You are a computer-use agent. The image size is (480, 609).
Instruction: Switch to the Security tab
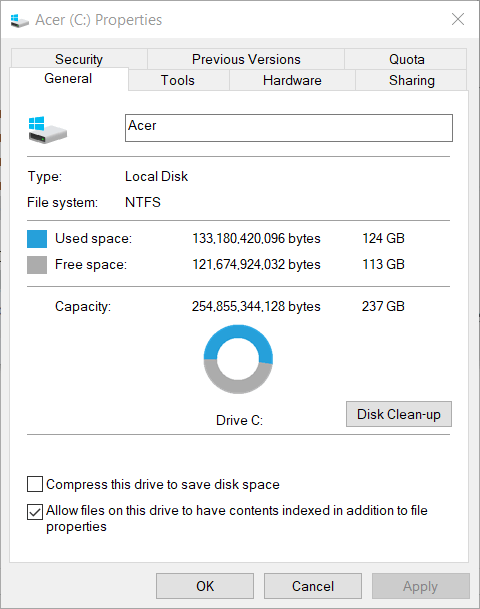79,59
